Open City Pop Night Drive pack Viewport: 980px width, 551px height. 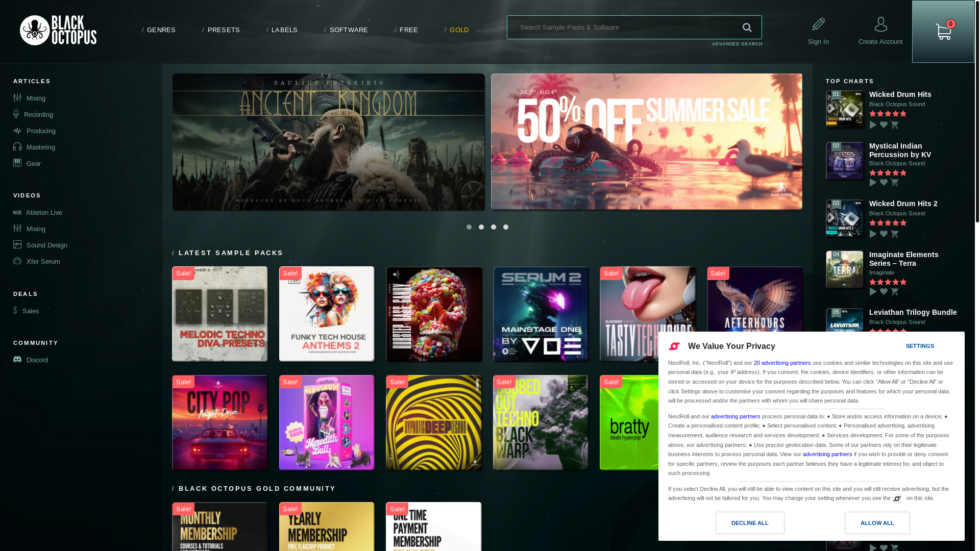pyautogui.click(x=220, y=422)
